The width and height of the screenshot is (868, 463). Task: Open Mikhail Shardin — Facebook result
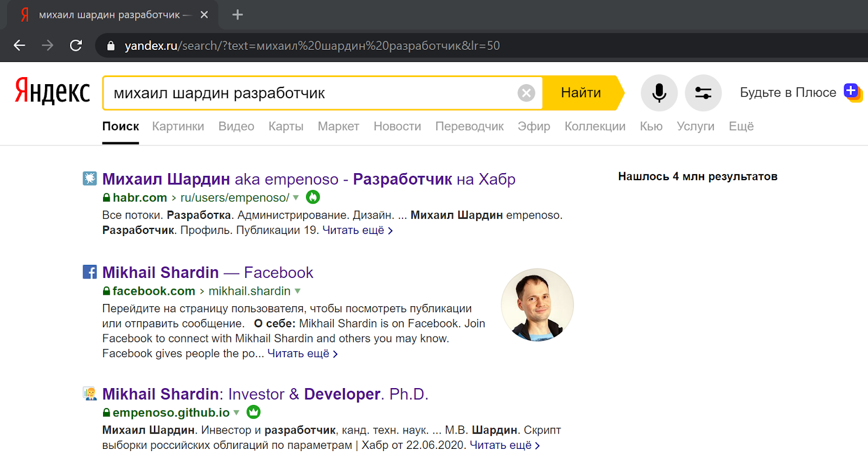(208, 272)
